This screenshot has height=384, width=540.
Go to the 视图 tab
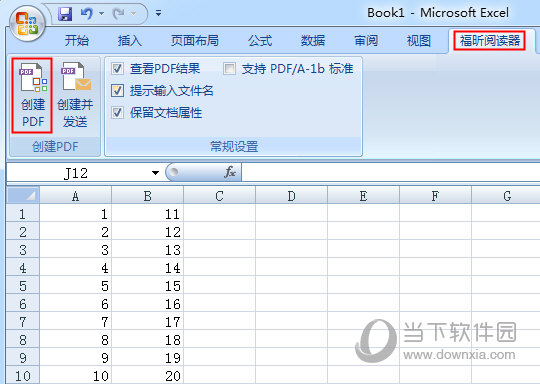(419, 41)
